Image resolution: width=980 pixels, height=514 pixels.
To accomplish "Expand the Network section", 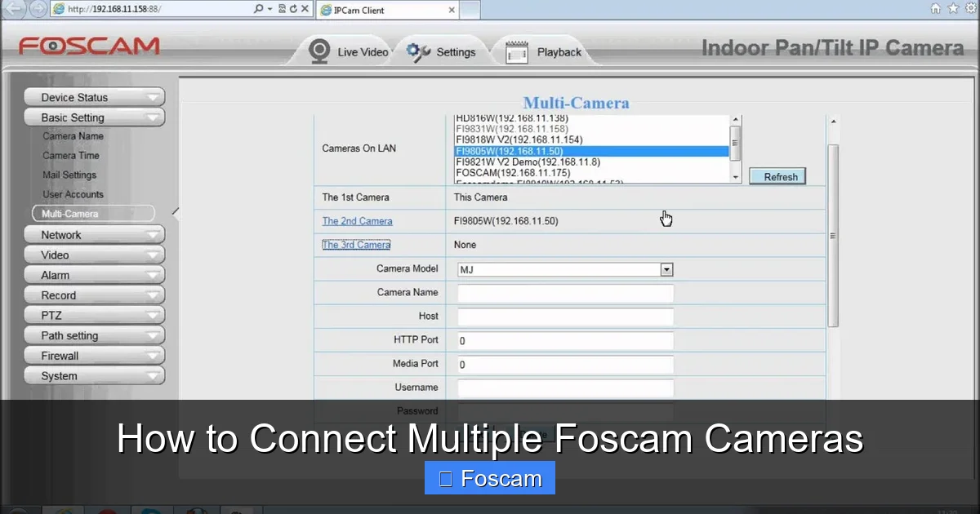I will coord(94,234).
